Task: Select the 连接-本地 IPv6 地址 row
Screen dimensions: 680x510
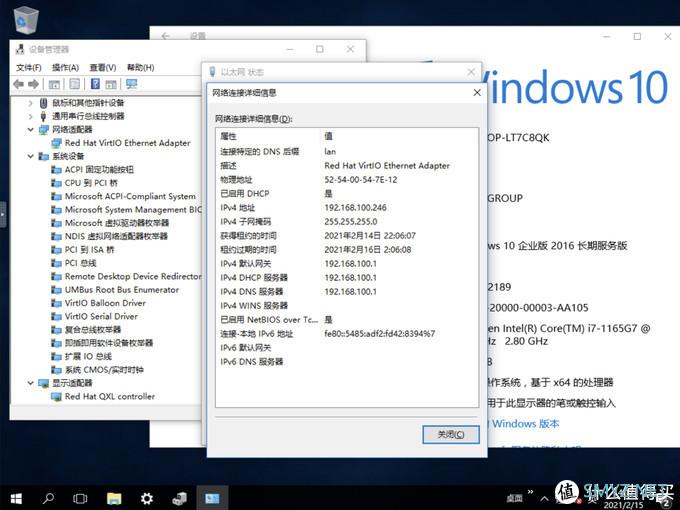Action: point(347,333)
